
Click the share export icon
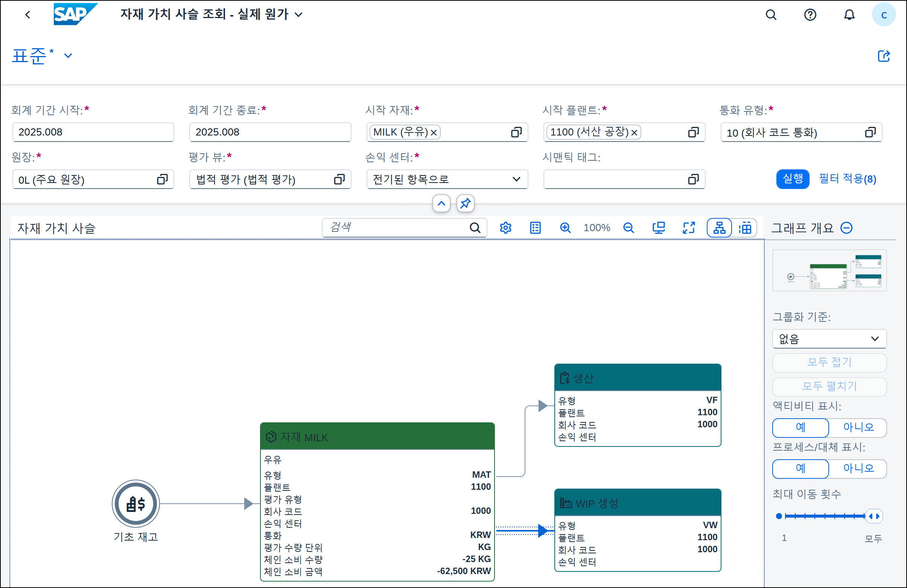883,56
